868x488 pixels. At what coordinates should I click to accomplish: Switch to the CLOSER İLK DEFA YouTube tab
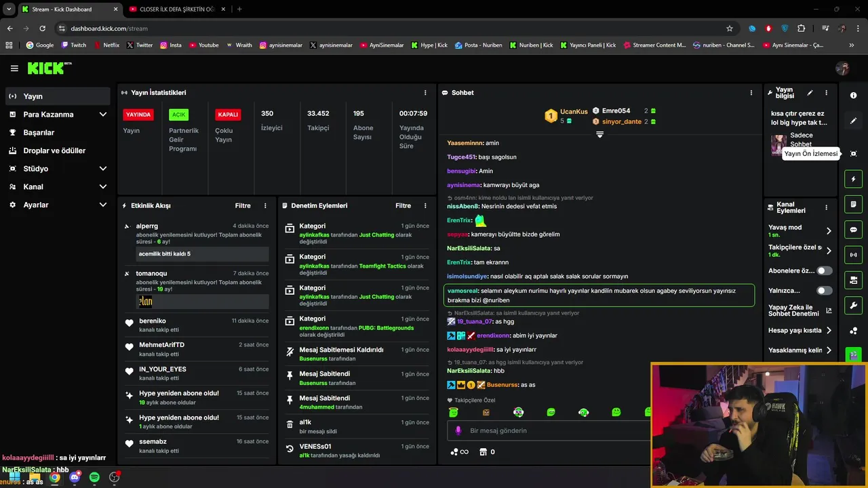coord(178,9)
